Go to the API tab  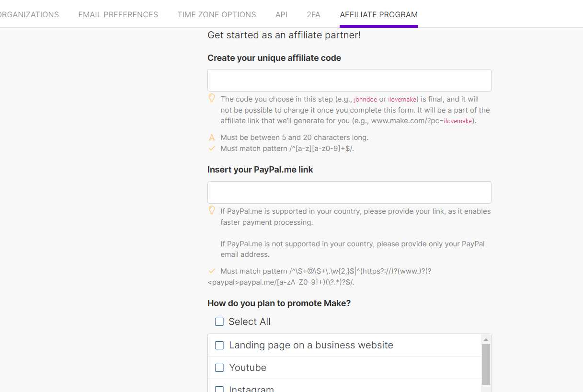pos(281,14)
